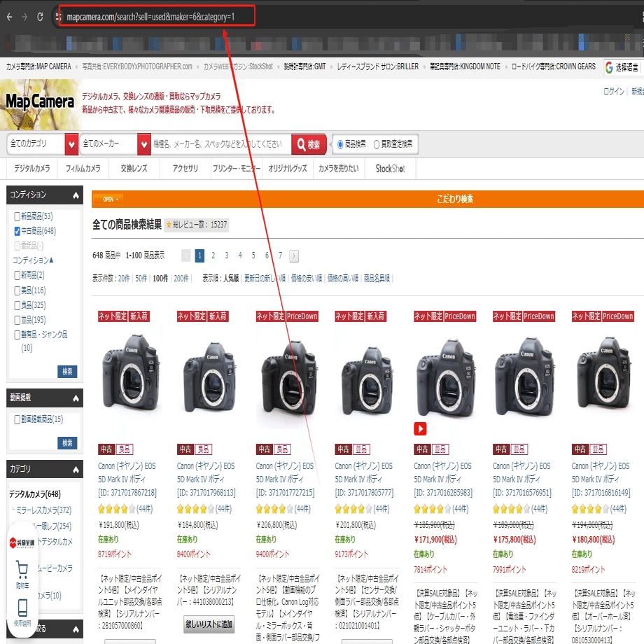This screenshot has height=644, width=644.
Task: Check the 新品商品(53) checkbox
Action: (x=17, y=216)
